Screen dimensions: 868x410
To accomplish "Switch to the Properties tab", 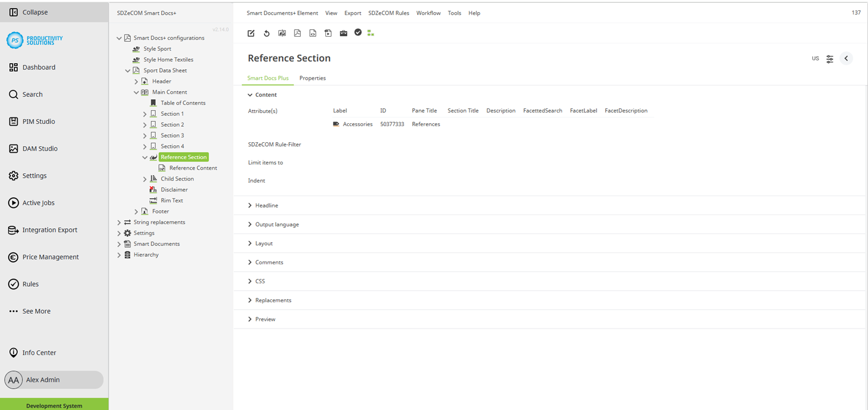I will tap(312, 78).
